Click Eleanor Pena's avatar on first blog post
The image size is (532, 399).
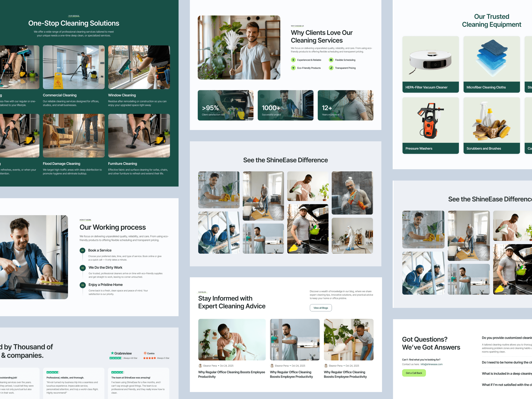coord(200,366)
